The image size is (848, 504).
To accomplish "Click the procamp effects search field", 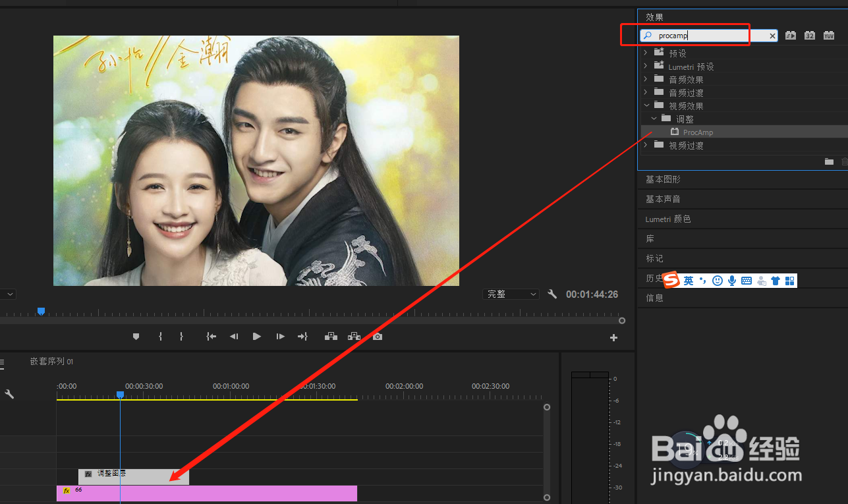I will [x=708, y=36].
